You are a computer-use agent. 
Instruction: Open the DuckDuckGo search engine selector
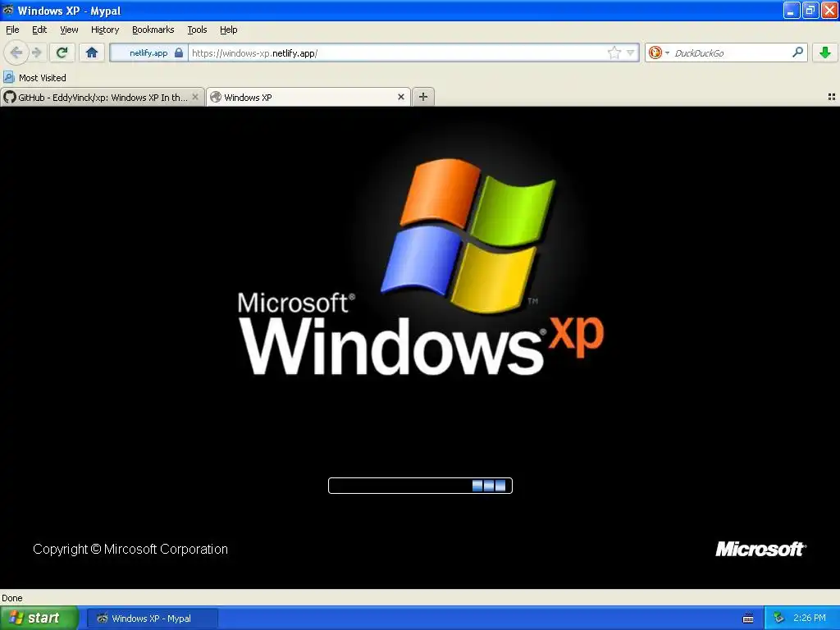coord(659,52)
